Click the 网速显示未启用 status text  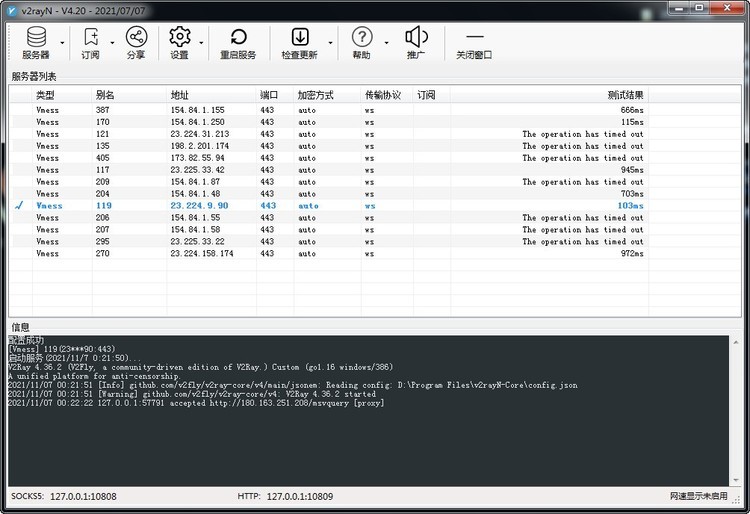click(x=698, y=496)
